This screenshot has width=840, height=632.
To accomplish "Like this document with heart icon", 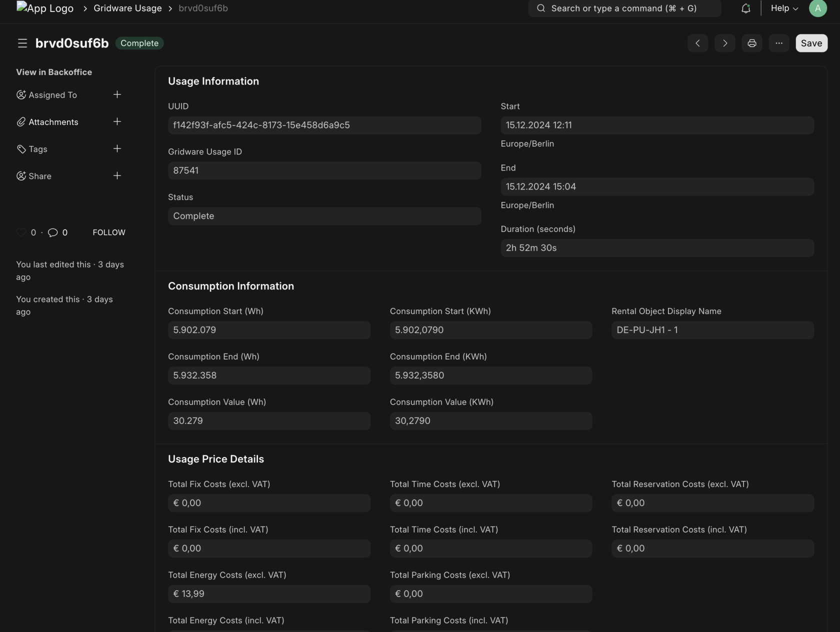I will (21, 232).
